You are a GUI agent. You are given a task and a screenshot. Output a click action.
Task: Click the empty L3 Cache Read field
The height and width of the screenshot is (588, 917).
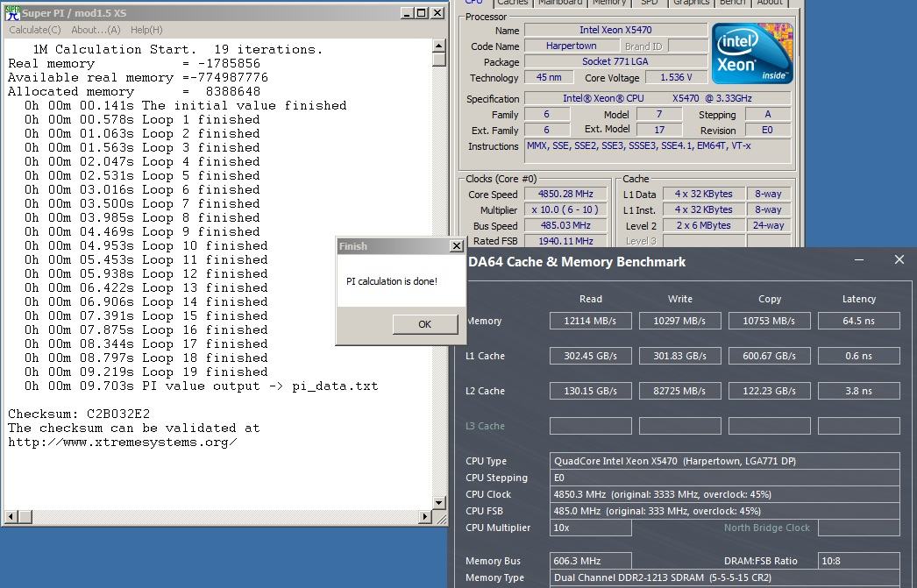point(591,426)
